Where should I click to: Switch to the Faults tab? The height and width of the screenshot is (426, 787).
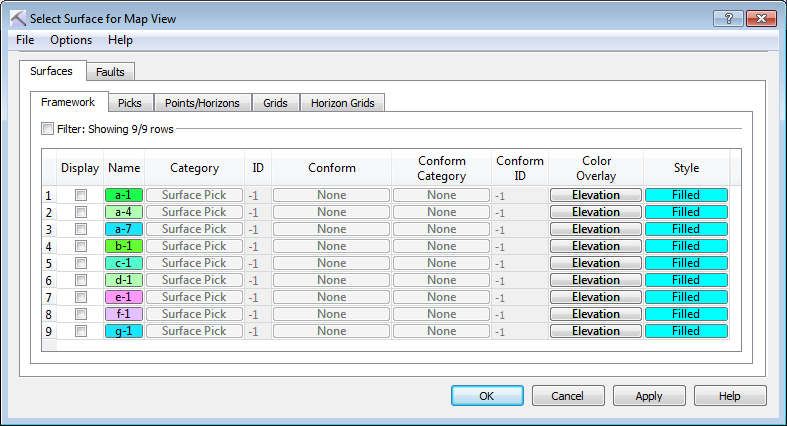[x=110, y=72]
